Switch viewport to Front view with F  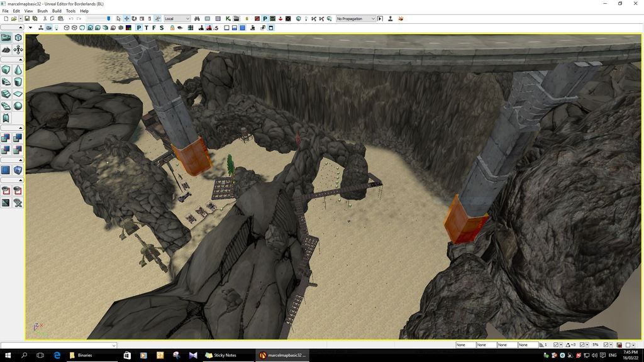point(154,28)
